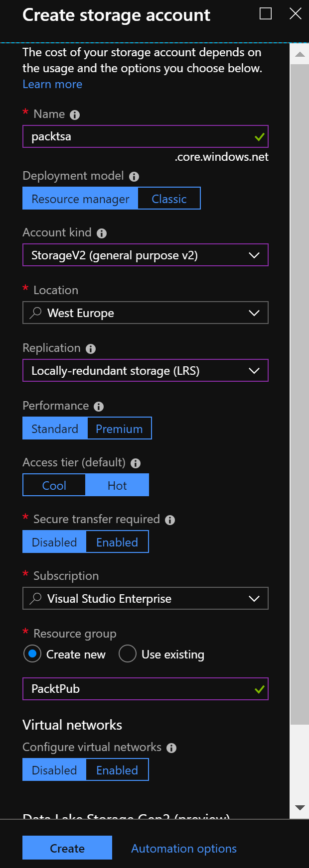Open the Learn more link
The image size is (309, 868).
tap(52, 84)
